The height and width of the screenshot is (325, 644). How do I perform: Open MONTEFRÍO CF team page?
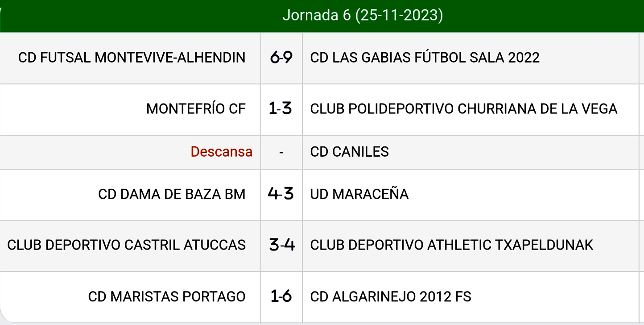tap(196, 109)
